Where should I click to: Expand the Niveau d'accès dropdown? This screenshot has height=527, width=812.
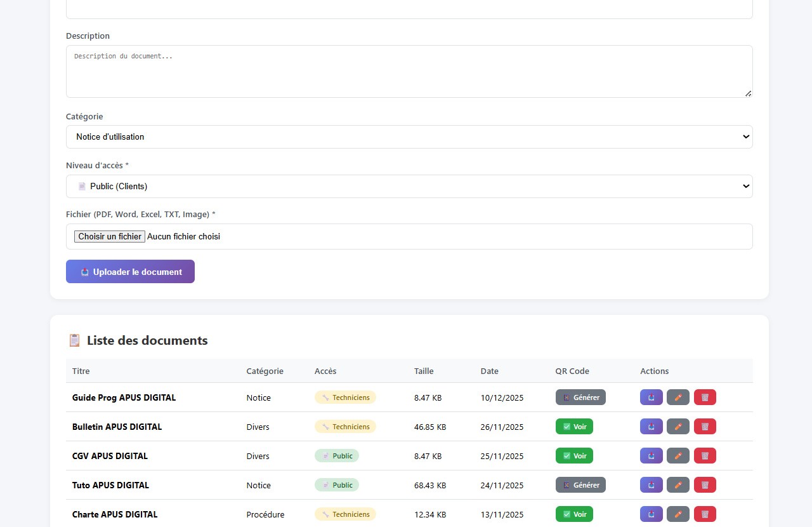coord(409,187)
